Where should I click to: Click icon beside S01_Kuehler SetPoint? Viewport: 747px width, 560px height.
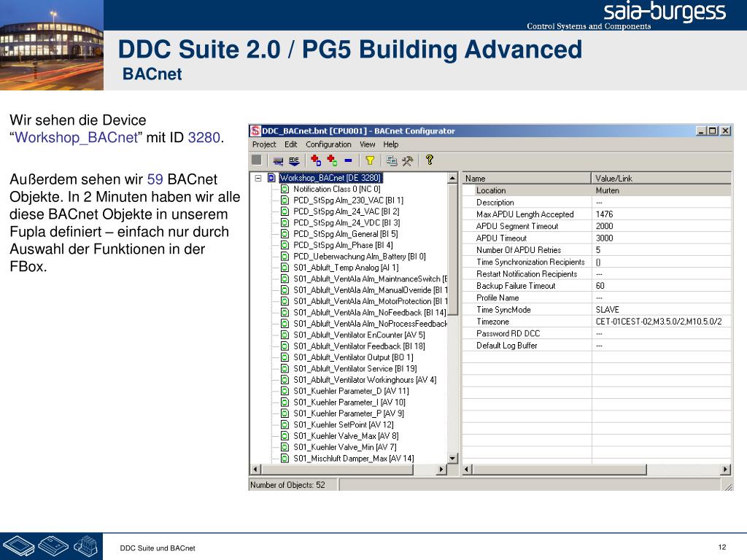click(x=285, y=425)
